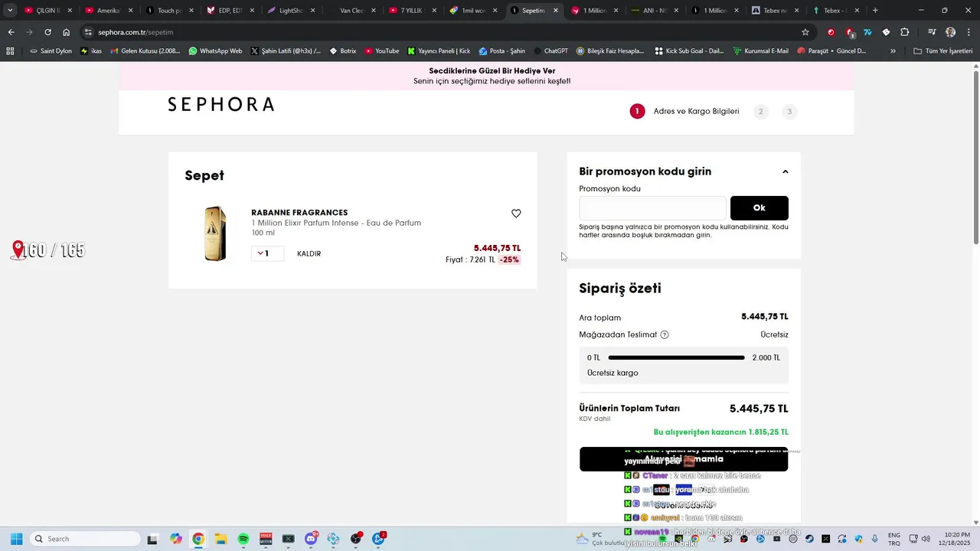Open the YouTube bookmark
The height and width of the screenshot is (551, 980).
pyautogui.click(x=381, y=51)
